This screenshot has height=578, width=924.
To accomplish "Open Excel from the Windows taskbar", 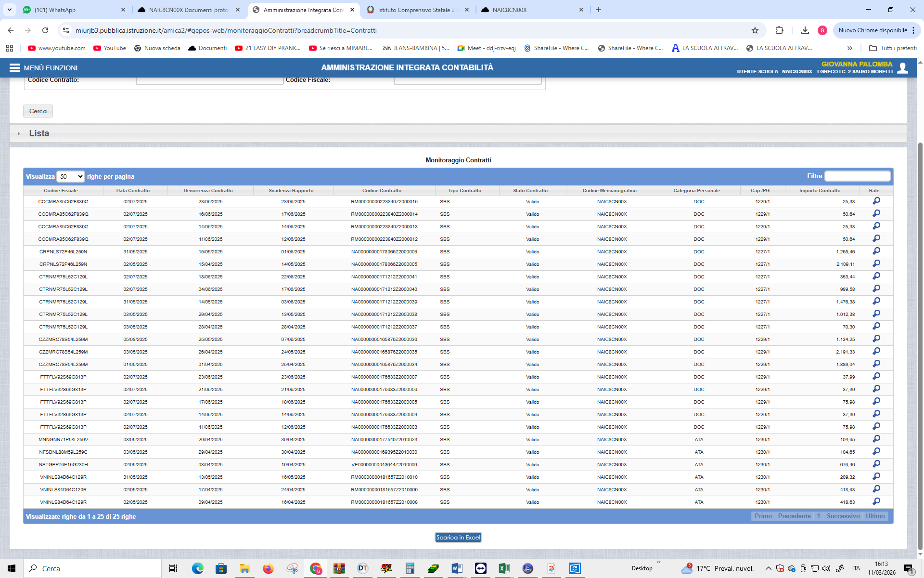I will (x=504, y=568).
